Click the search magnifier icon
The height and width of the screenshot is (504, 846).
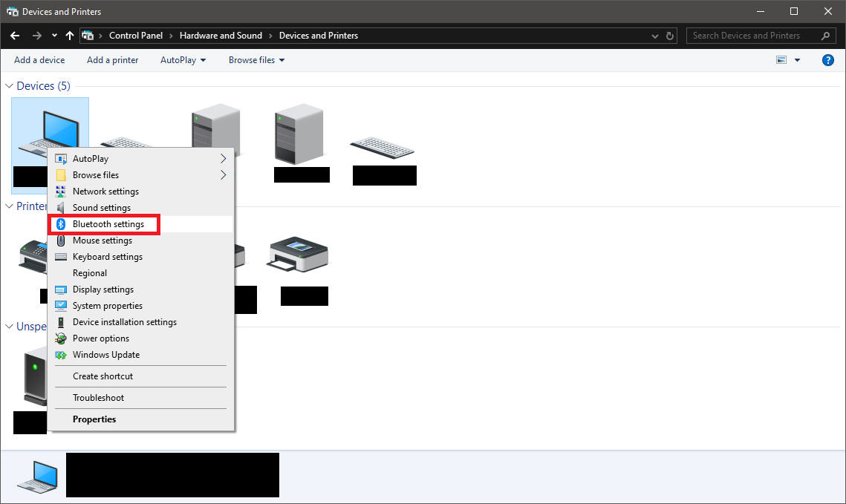point(825,36)
